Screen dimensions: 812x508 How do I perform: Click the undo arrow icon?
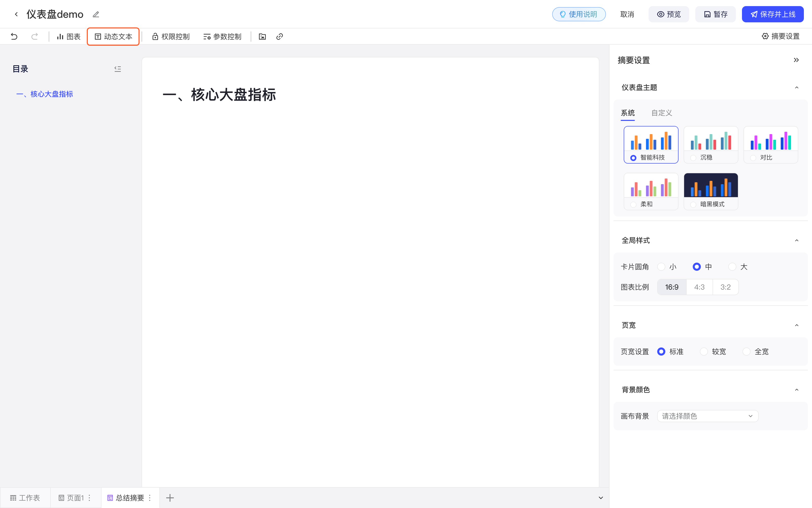pyautogui.click(x=14, y=36)
